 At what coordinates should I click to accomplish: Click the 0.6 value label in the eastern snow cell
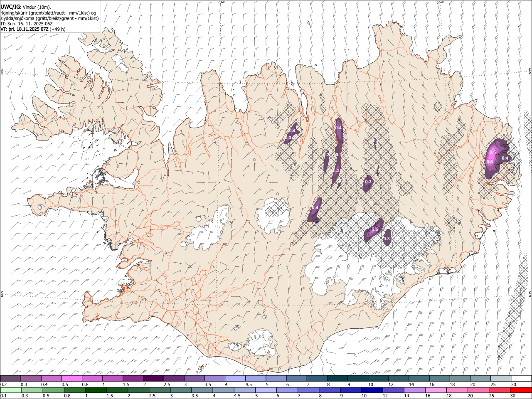(490, 162)
